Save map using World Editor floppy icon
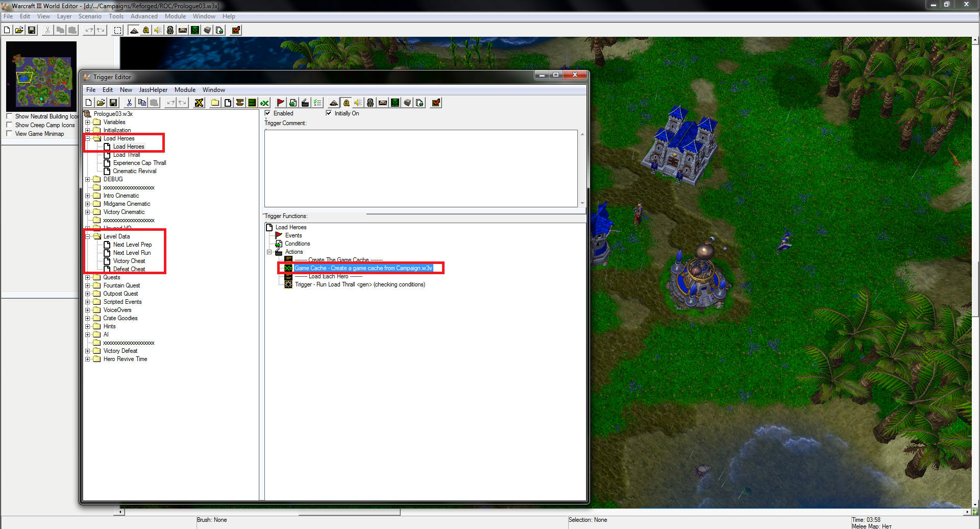This screenshot has width=980, height=529. pos(32,30)
